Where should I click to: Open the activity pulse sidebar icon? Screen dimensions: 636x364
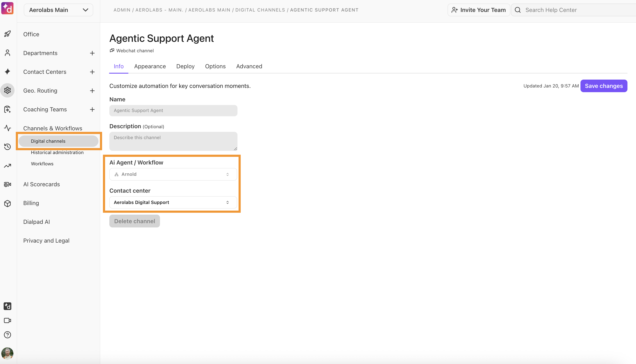pyautogui.click(x=7, y=128)
